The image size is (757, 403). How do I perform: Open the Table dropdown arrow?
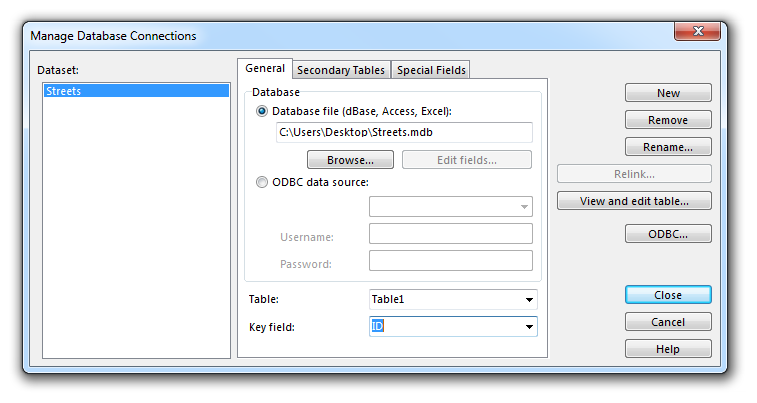click(x=529, y=300)
